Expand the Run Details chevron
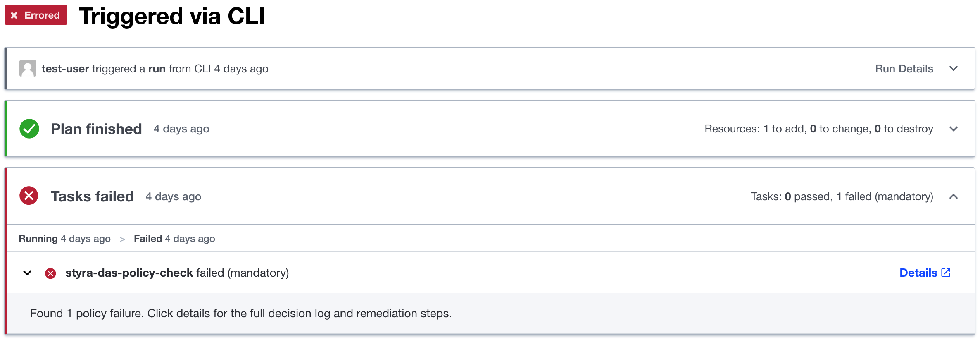 pos(954,69)
